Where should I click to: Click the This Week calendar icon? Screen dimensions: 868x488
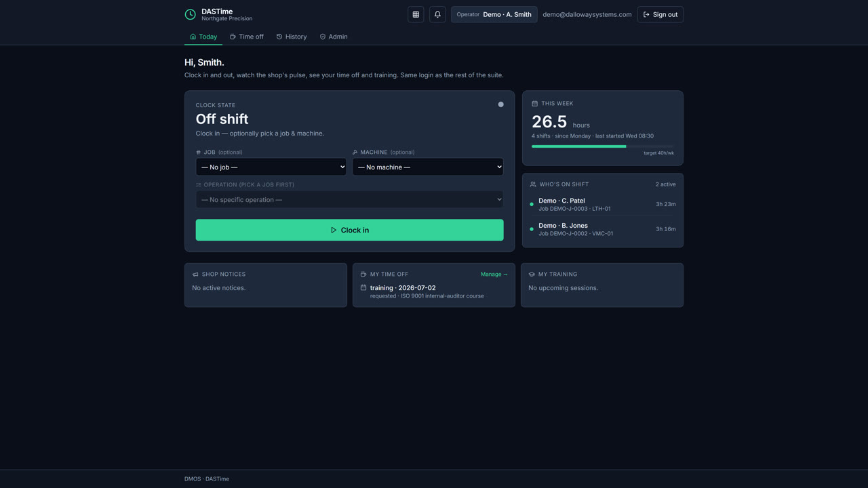click(x=534, y=104)
